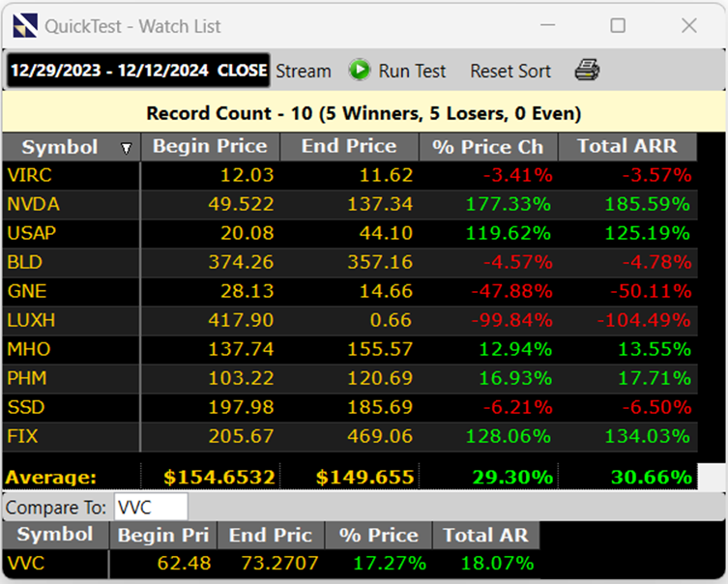Screen dimensions: 728x584
Task: Pick the GNE symbol row
Action: 27,291
